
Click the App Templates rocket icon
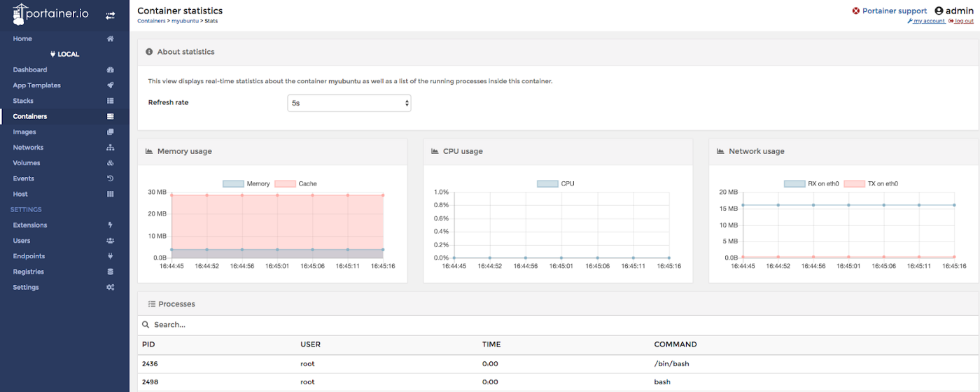(110, 85)
